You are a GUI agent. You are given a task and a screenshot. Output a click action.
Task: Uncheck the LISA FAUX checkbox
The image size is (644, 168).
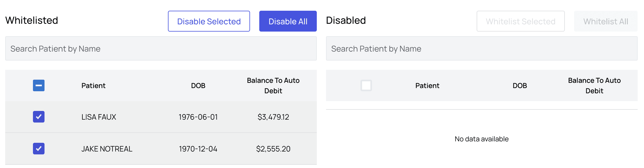coord(39,117)
